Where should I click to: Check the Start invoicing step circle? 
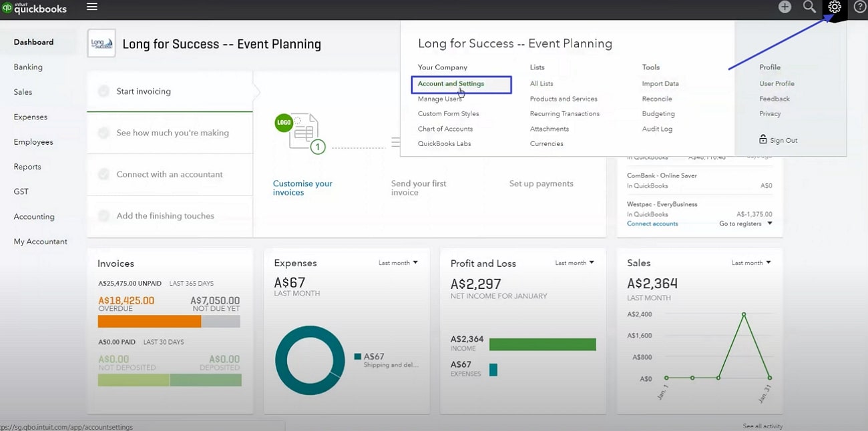[103, 91]
